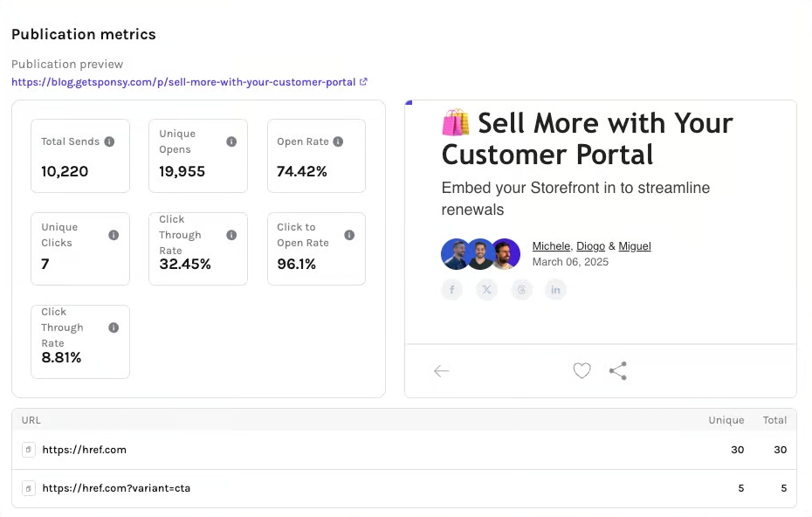Share post via the Facebook icon
The image size is (812, 517).
click(x=452, y=290)
